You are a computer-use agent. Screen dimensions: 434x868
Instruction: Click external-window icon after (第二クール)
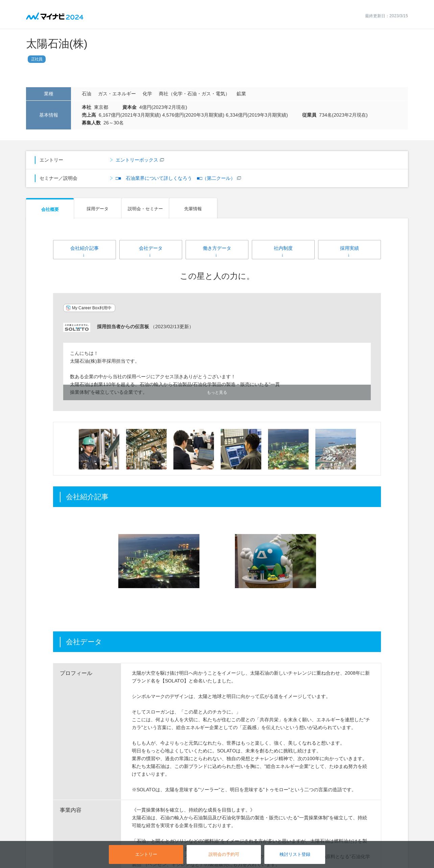pyautogui.click(x=239, y=178)
